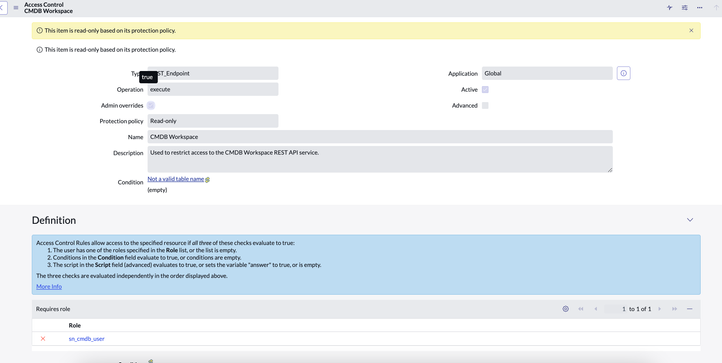Open the form context menu hamburger icon
Viewport: 722px width, 363px height.
16,8
